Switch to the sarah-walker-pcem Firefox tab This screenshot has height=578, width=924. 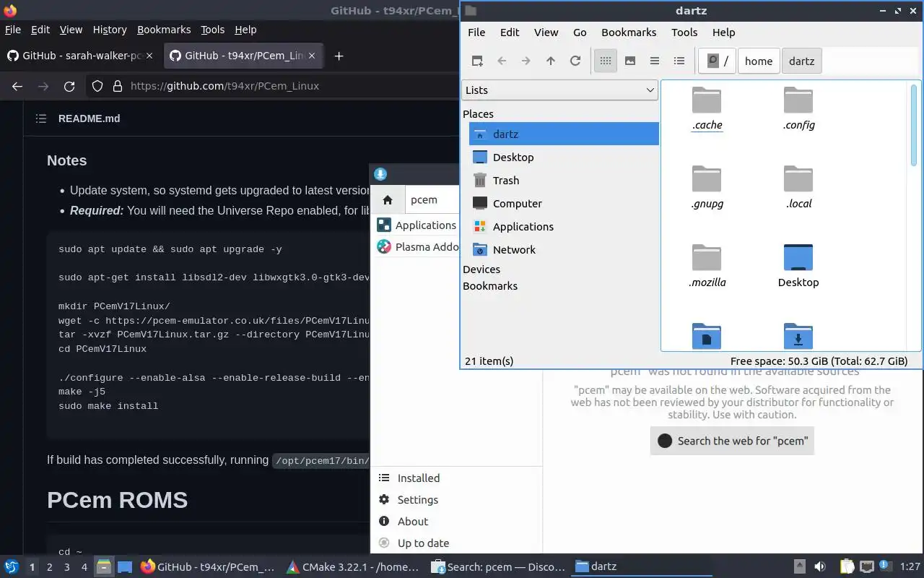81,56
